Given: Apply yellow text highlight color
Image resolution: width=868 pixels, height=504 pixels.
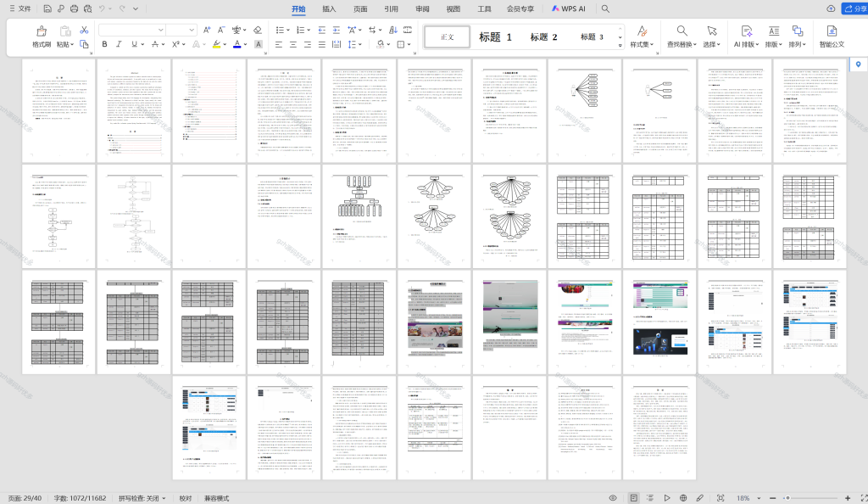Looking at the screenshot, I should [217, 44].
